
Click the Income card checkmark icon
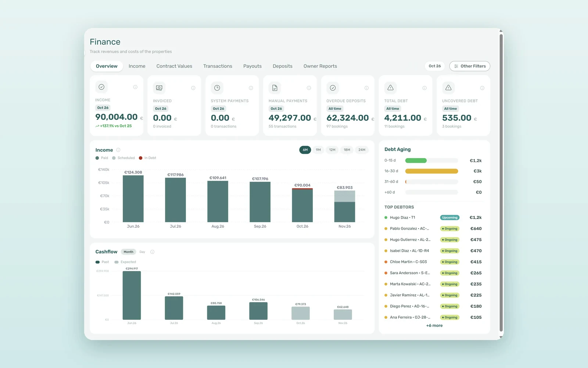(101, 87)
